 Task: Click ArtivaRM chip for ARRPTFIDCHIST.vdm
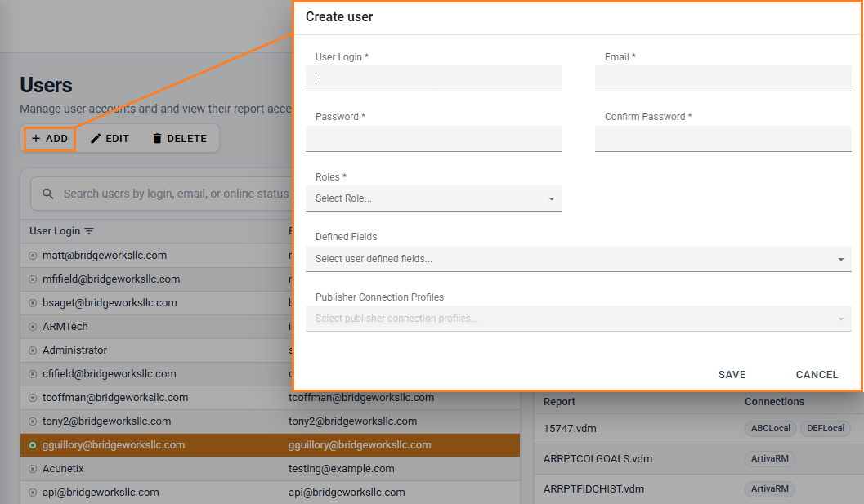(770, 489)
